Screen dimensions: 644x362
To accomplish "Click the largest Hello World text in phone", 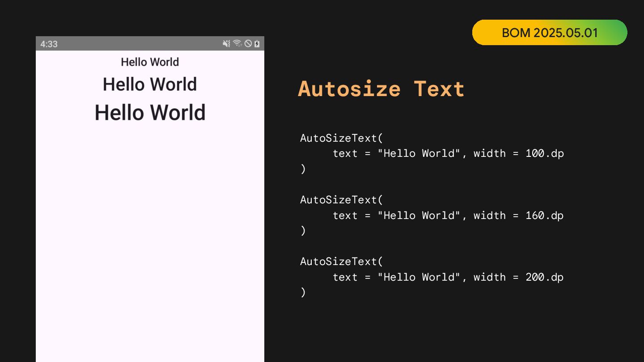I will point(150,112).
